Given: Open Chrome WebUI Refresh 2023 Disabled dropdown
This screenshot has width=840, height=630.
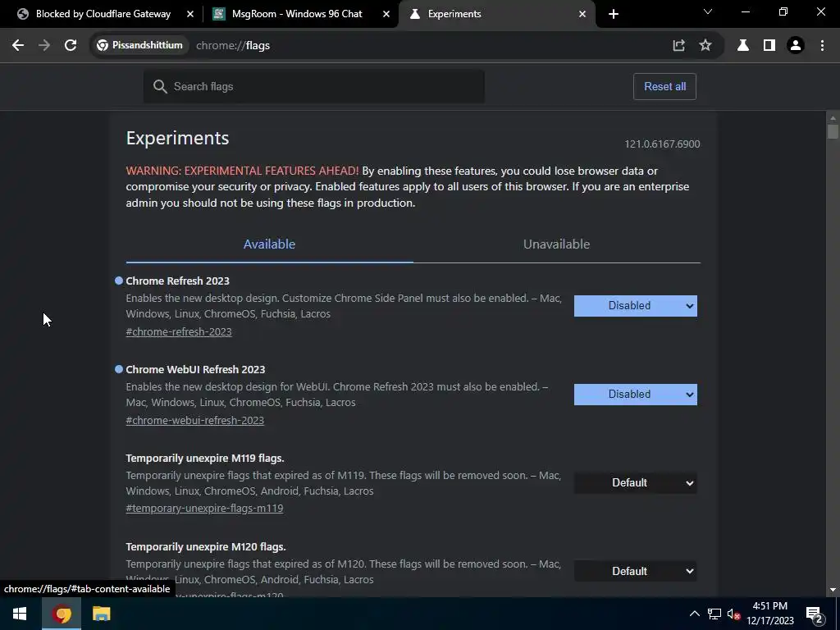Looking at the screenshot, I should (x=636, y=395).
